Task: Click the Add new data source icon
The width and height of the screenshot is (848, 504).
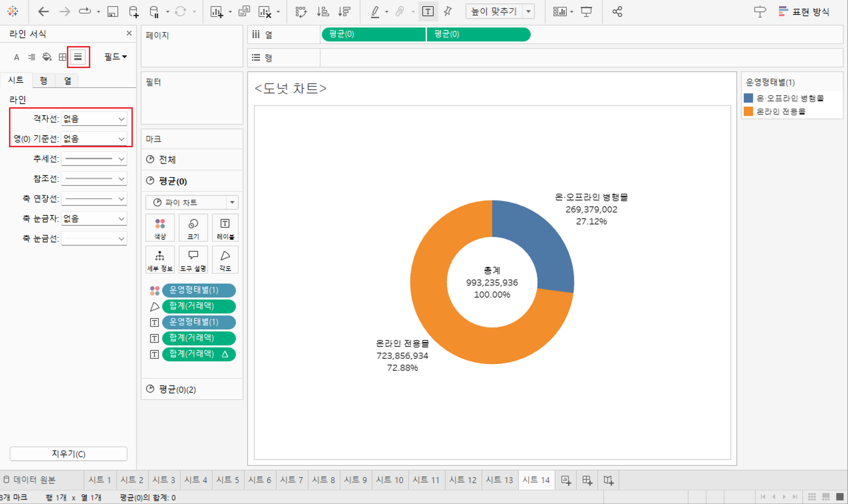Action: [x=133, y=11]
